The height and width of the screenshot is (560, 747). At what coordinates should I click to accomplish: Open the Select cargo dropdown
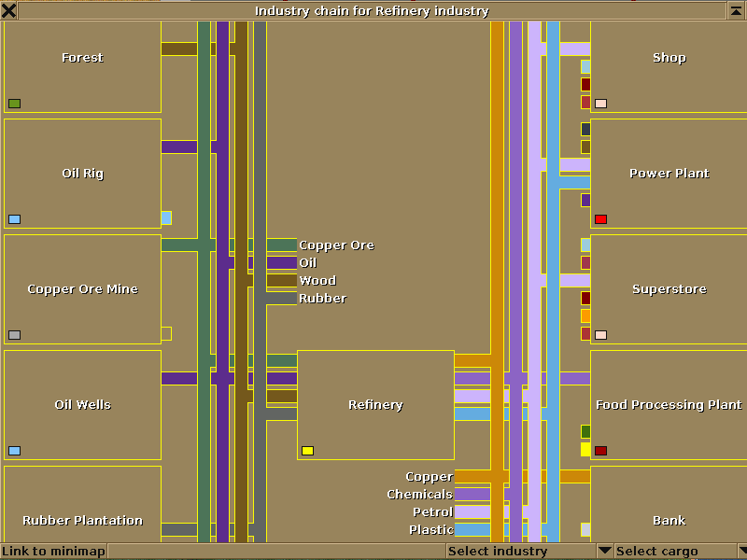click(681, 551)
